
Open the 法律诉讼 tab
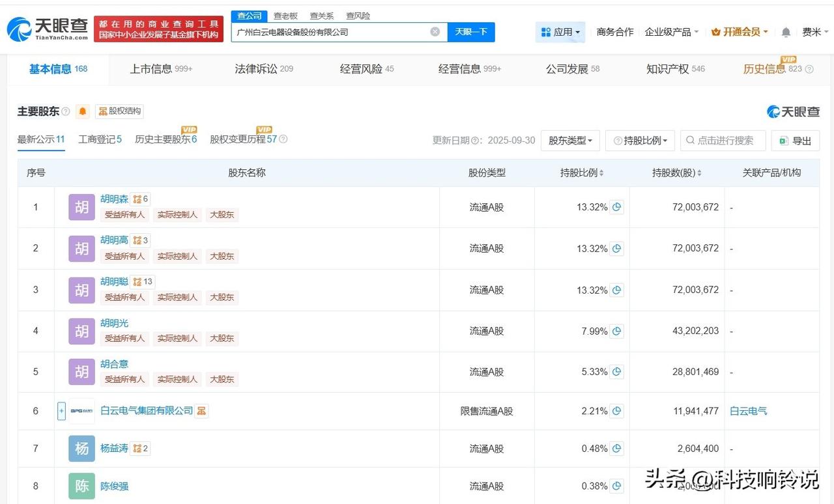click(x=264, y=69)
